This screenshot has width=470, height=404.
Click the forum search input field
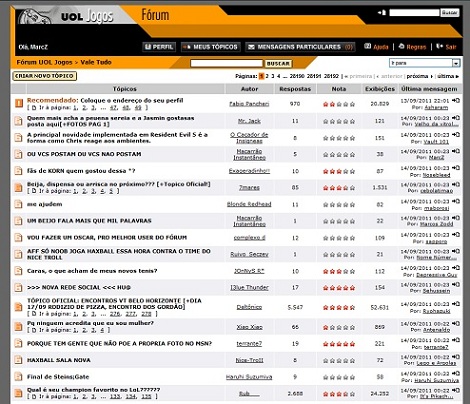(x=226, y=63)
